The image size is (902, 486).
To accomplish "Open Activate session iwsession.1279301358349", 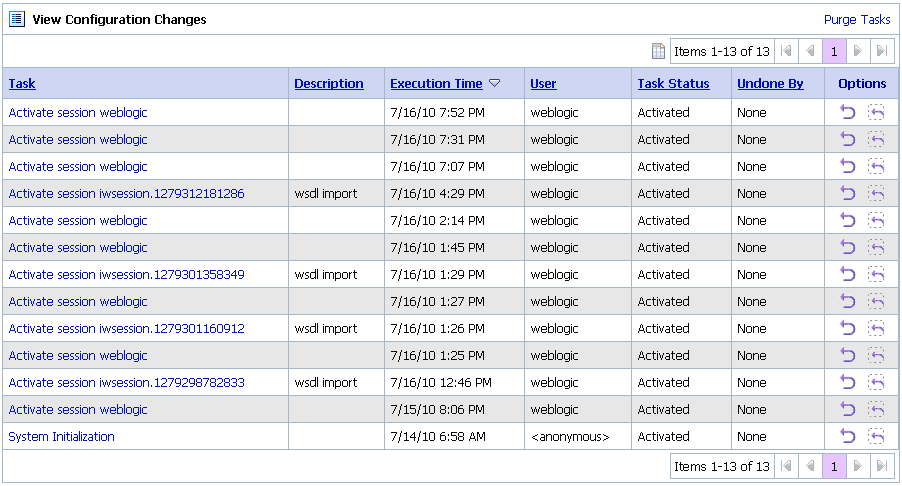I will click(x=127, y=275).
